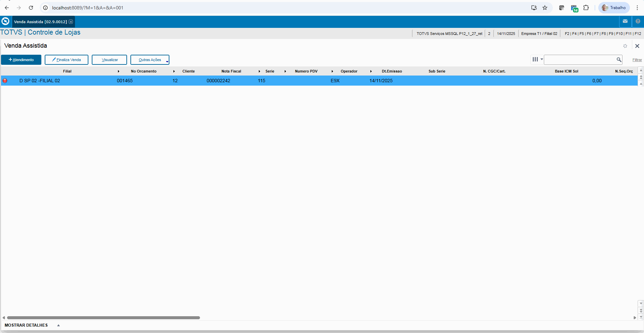This screenshot has width=644, height=333.
Task: Click the Finaliza Venda button
Action: pyautogui.click(x=67, y=60)
